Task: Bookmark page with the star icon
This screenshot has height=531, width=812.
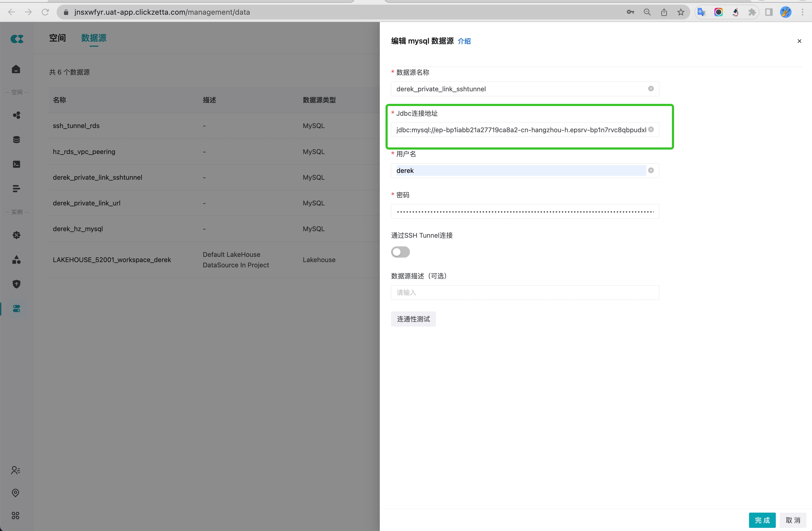Action: (681, 12)
